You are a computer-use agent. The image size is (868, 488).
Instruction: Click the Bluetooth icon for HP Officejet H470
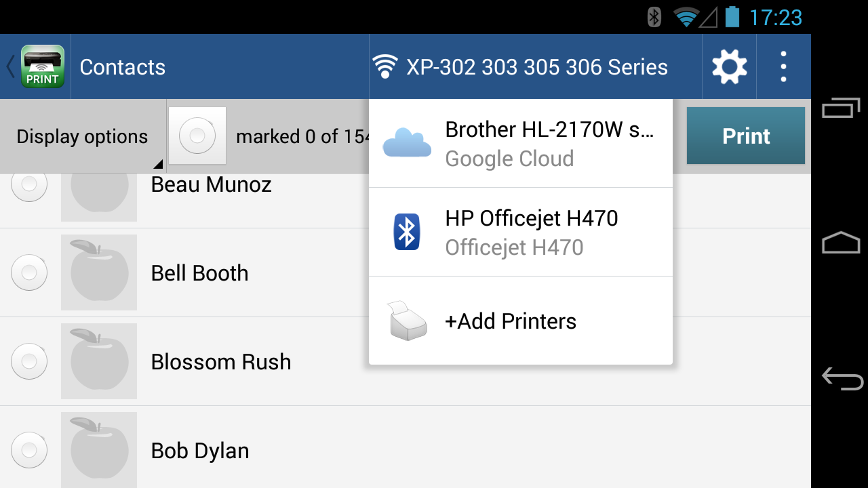pyautogui.click(x=406, y=231)
